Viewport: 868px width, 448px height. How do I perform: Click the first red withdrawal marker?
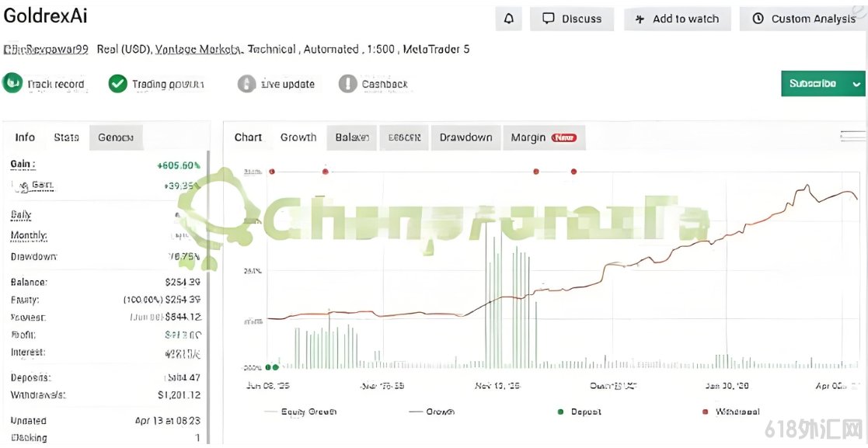click(272, 172)
